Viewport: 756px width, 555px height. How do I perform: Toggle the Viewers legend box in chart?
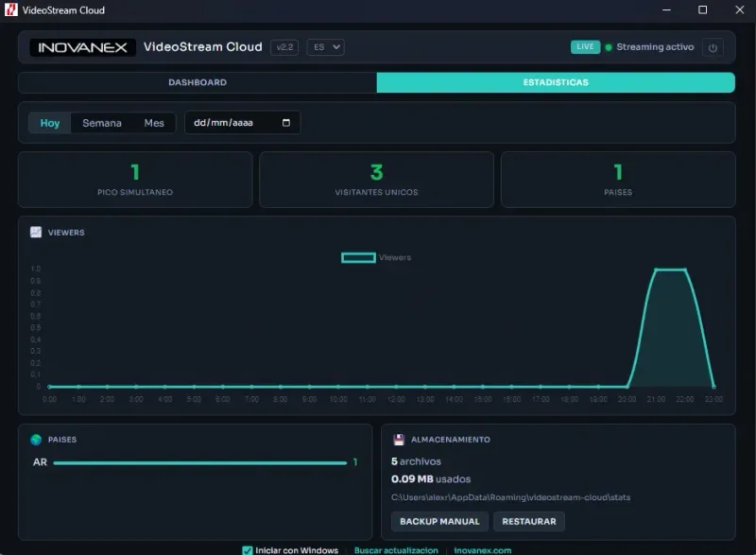click(x=358, y=257)
